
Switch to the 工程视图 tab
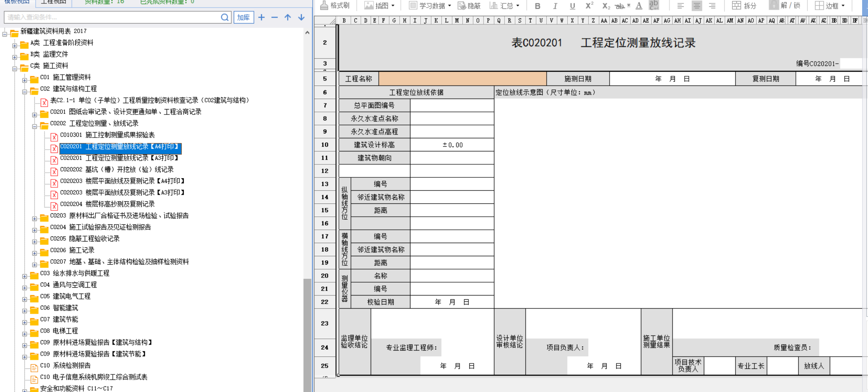pyautogui.click(x=54, y=2)
